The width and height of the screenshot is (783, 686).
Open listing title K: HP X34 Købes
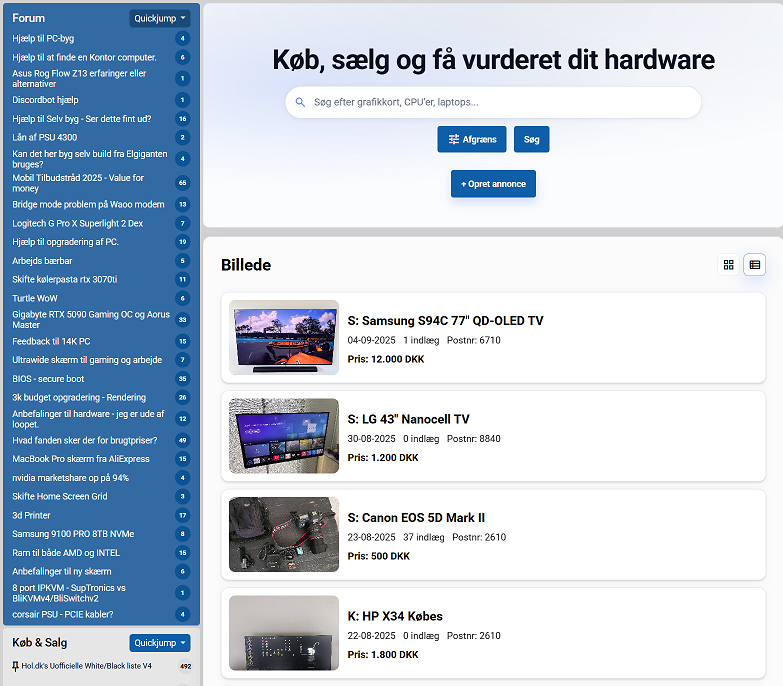[x=395, y=616]
